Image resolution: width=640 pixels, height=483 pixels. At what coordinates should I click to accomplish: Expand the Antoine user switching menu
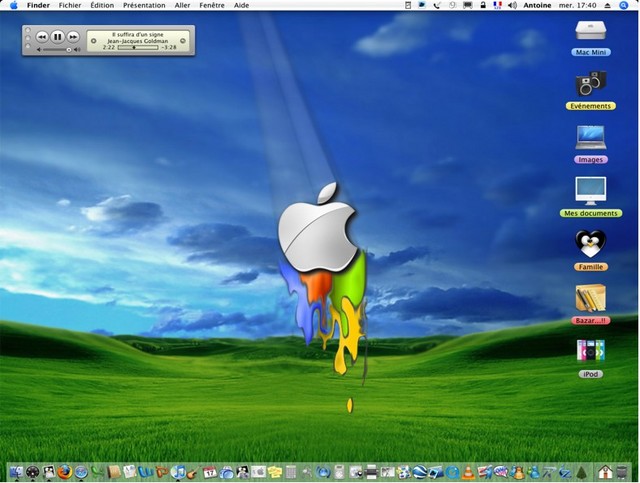pos(537,5)
